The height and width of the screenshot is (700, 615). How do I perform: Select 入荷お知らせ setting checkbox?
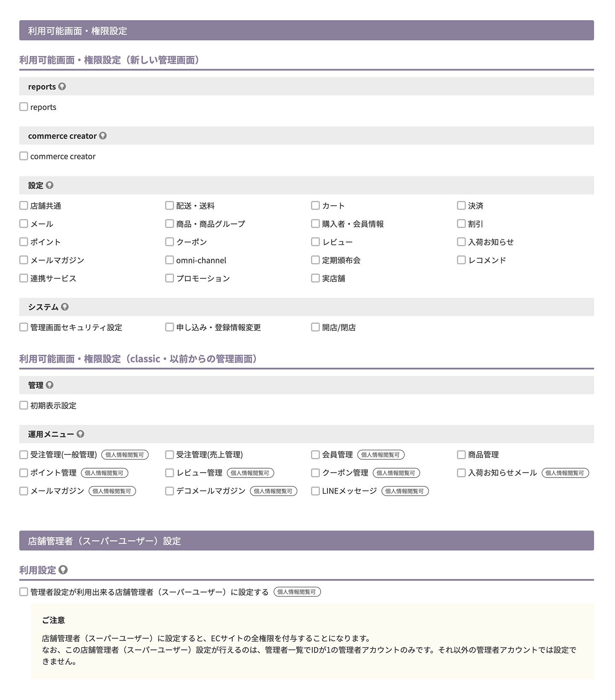tap(461, 242)
